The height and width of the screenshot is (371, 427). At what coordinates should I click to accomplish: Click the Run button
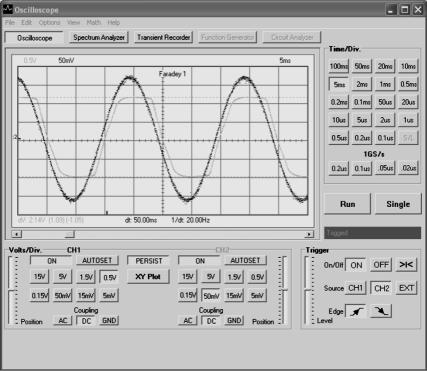point(347,204)
